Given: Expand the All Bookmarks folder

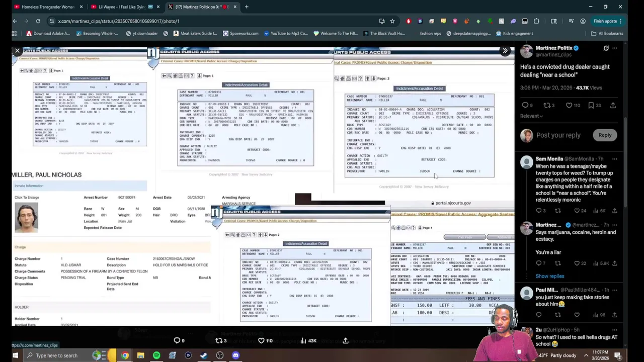Looking at the screenshot, I should pyautogui.click(x=607, y=34).
